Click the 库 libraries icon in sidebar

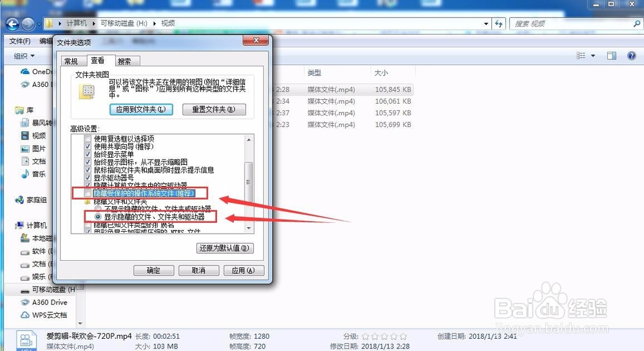[19, 110]
